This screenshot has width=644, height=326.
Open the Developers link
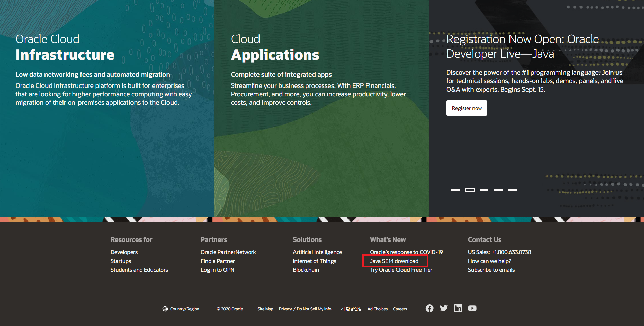[x=124, y=252]
